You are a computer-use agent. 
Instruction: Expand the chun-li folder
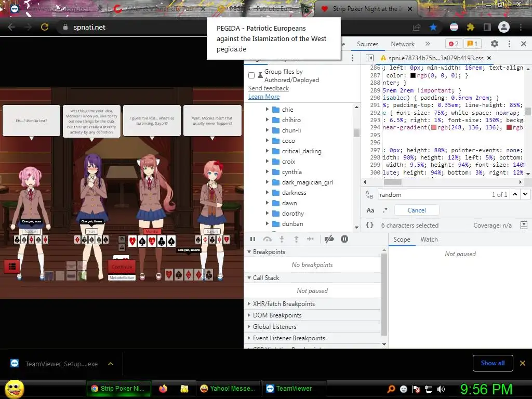pyautogui.click(x=268, y=130)
